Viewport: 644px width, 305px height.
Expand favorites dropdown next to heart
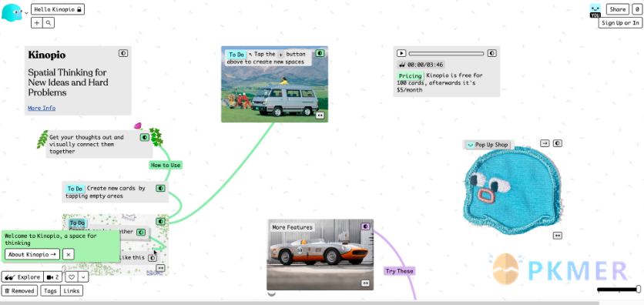coord(83,277)
